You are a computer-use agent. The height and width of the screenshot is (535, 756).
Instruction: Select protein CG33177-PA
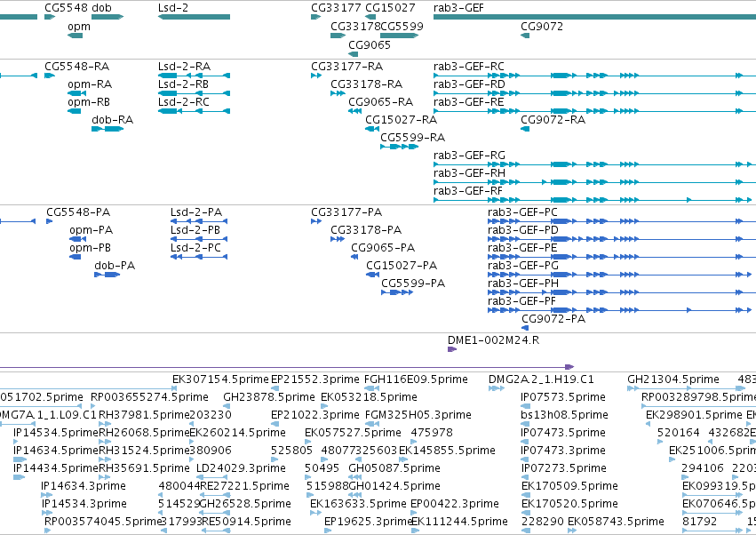(346, 212)
